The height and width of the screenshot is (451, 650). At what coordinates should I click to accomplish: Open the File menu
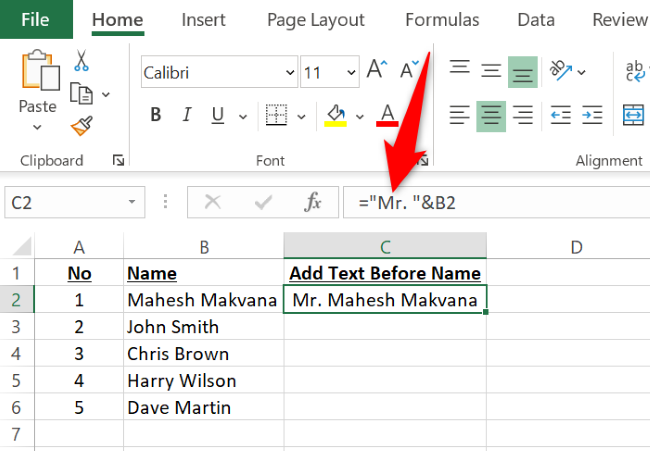[x=35, y=19]
